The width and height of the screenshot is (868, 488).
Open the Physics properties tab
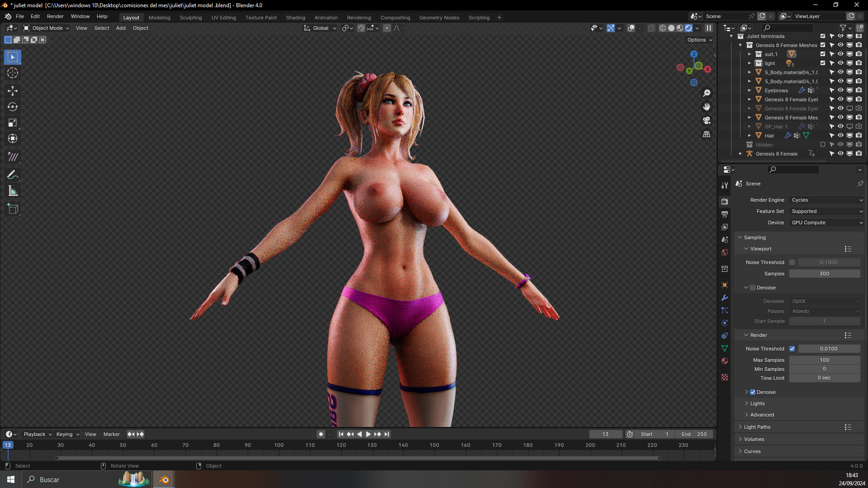pyautogui.click(x=725, y=323)
